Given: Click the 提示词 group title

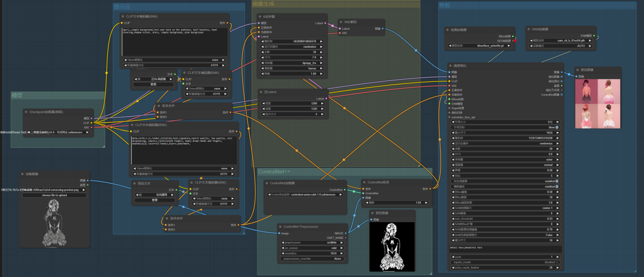Looking at the screenshot, I should (122, 7).
